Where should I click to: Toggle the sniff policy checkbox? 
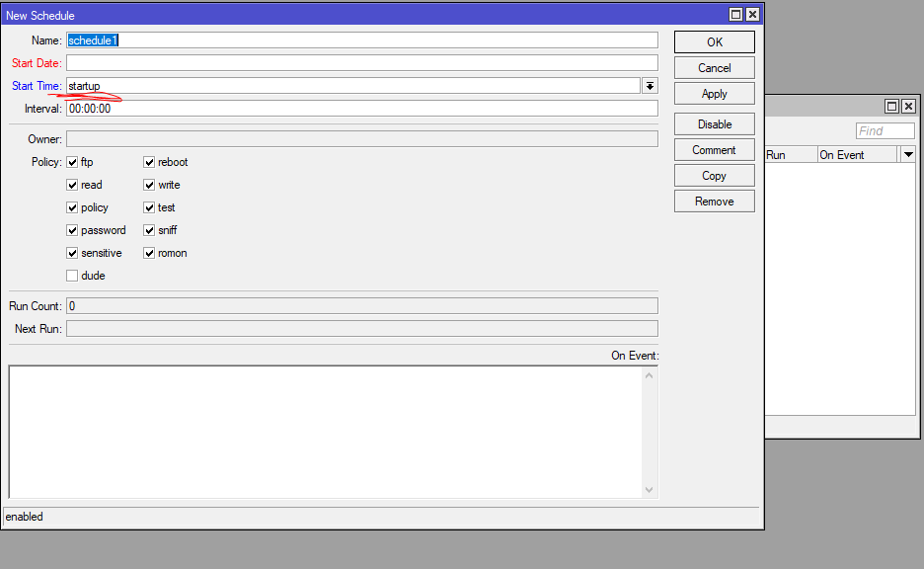[149, 230]
